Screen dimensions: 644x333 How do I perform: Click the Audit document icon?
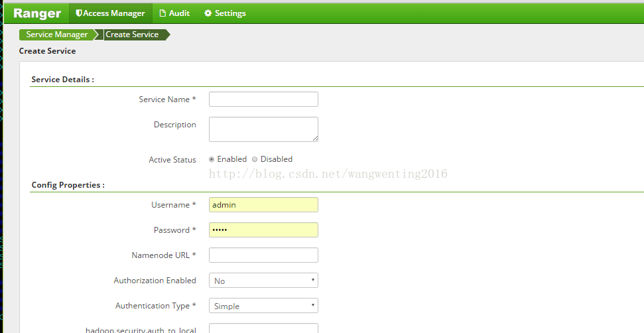point(162,13)
